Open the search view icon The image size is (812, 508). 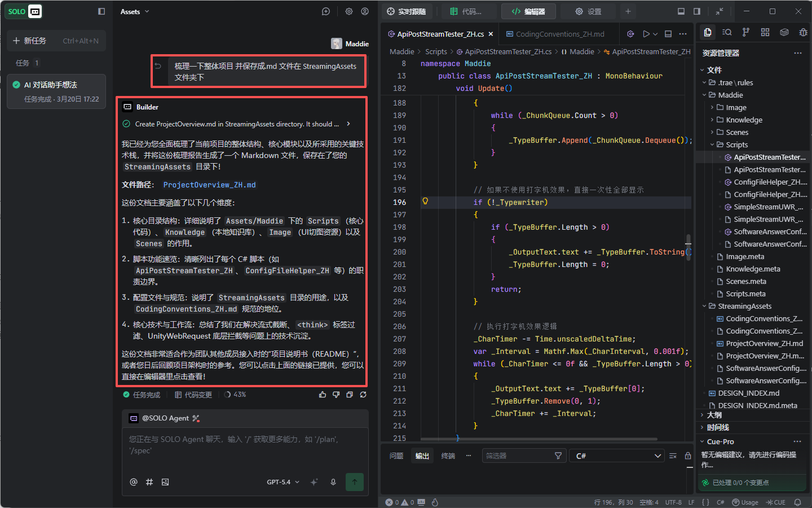coord(727,32)
